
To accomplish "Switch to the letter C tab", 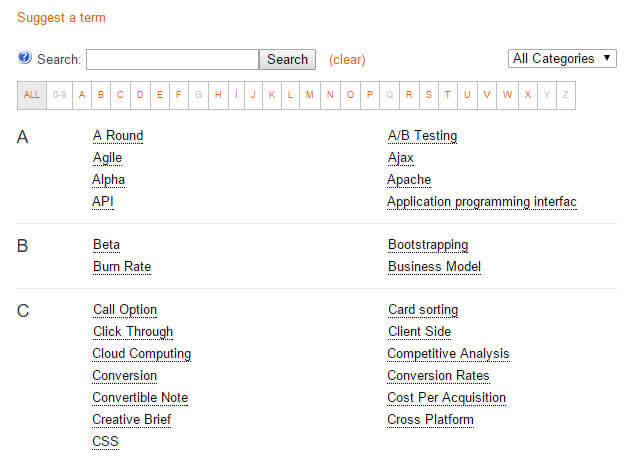I will [120, 95].
